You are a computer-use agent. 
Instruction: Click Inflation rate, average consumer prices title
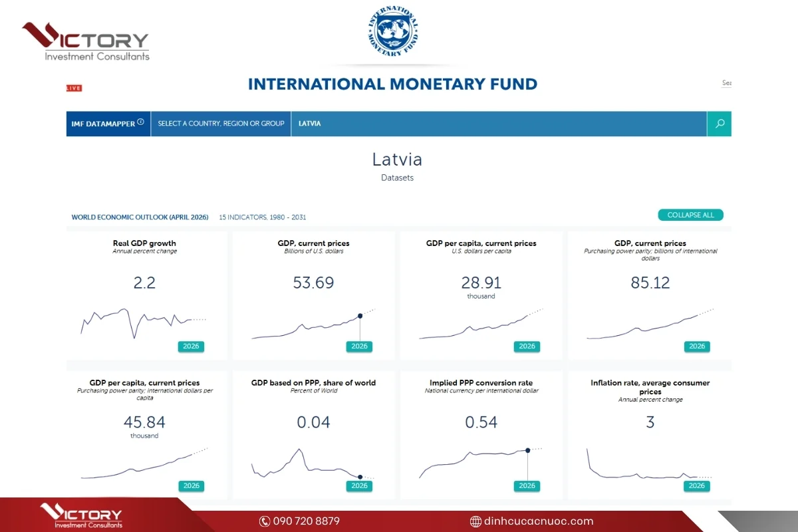pyautogui.click(x=650, y=387)
